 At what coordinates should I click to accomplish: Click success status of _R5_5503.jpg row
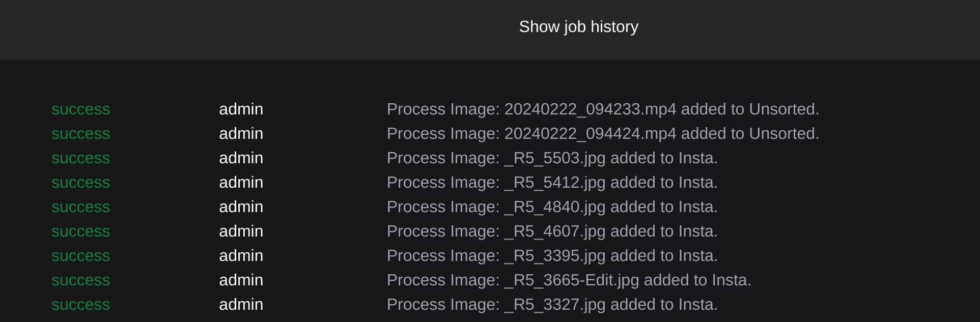pos(80,158)
